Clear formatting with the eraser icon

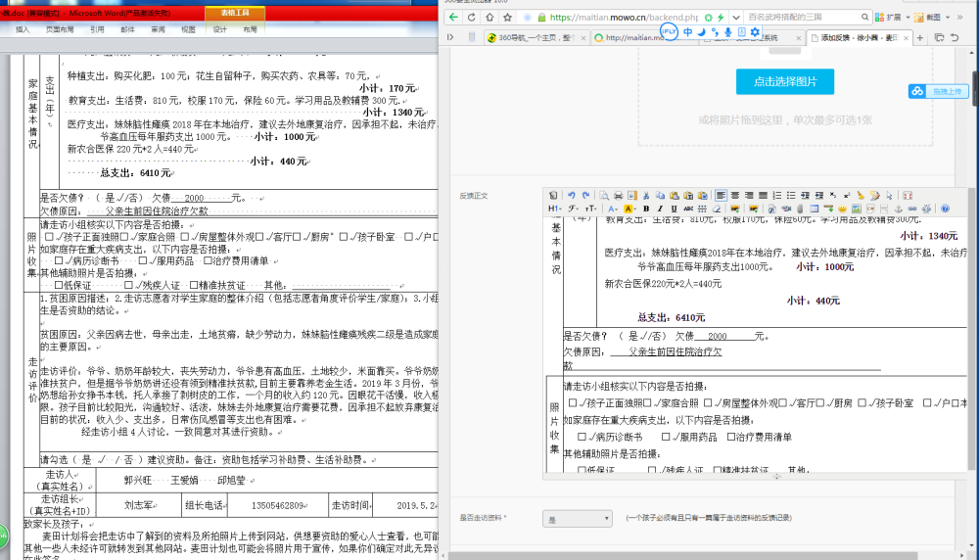[x=717, y=210]
